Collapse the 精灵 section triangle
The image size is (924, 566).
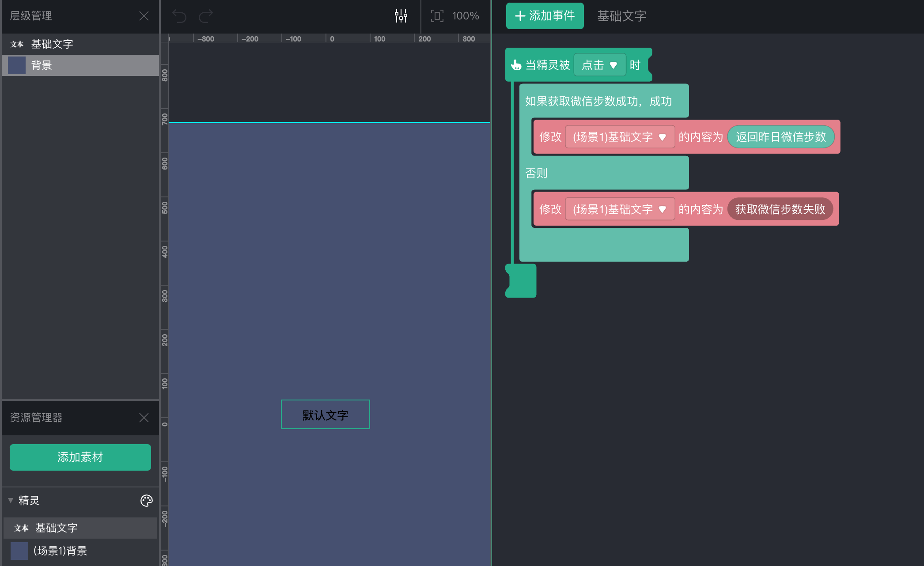point(11,500)
